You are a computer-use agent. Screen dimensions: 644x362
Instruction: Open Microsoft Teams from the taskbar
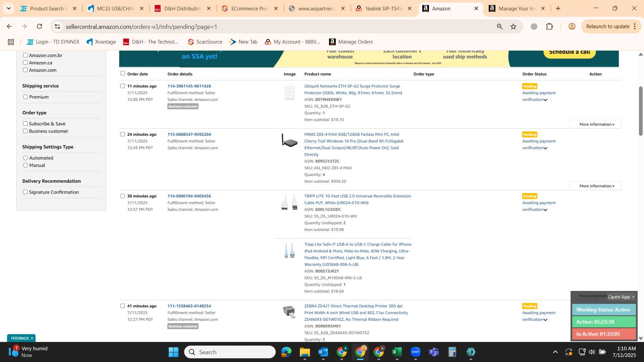[434, 352]
